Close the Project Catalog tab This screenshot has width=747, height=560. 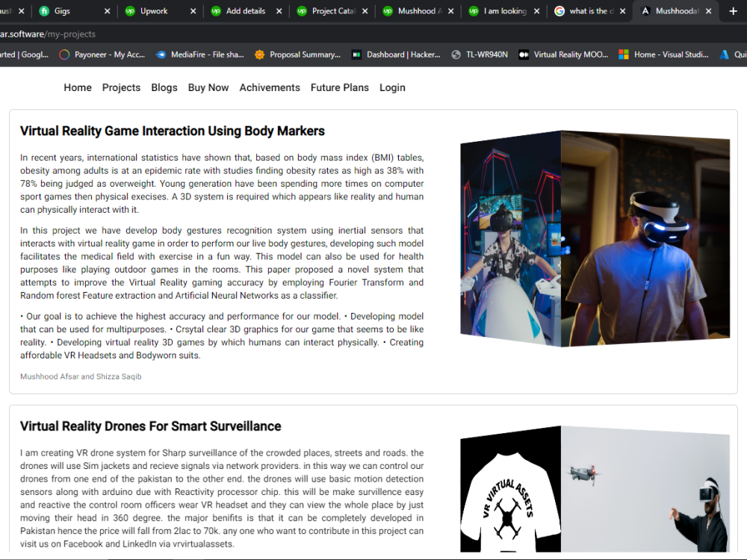365,11
